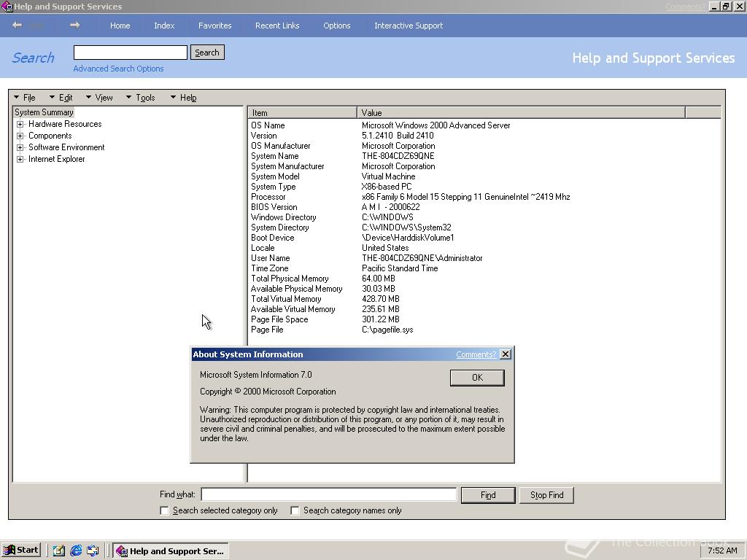Open Internet Explorer from quick launch

tap(76, 551)
